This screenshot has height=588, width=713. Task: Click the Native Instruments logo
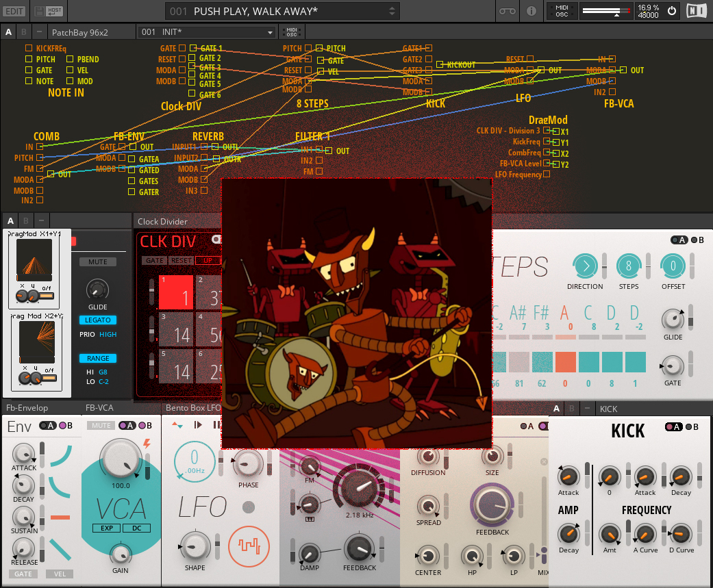pyautogui.click(x=696, y=11)
